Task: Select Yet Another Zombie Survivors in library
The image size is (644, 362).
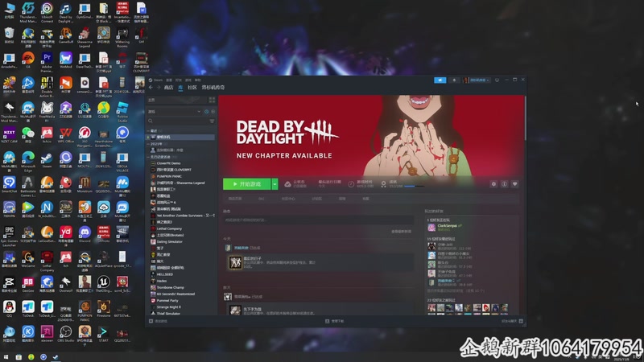Action: click(180, 216)
